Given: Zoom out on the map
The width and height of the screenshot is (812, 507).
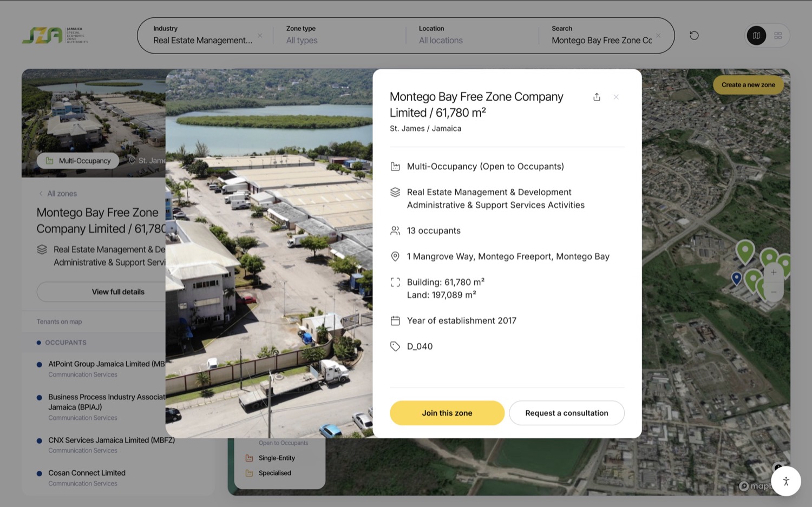Looking at the screenshot, I should [x=774, y=292].
